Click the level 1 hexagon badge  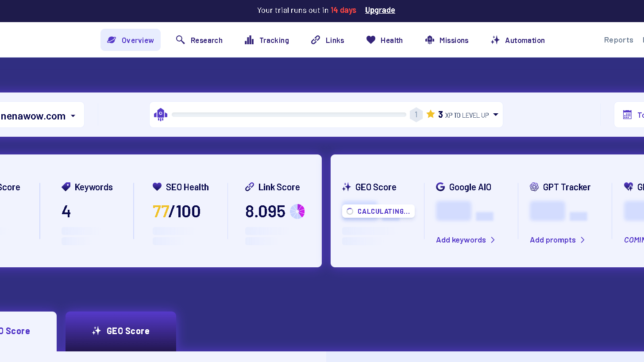416,115
